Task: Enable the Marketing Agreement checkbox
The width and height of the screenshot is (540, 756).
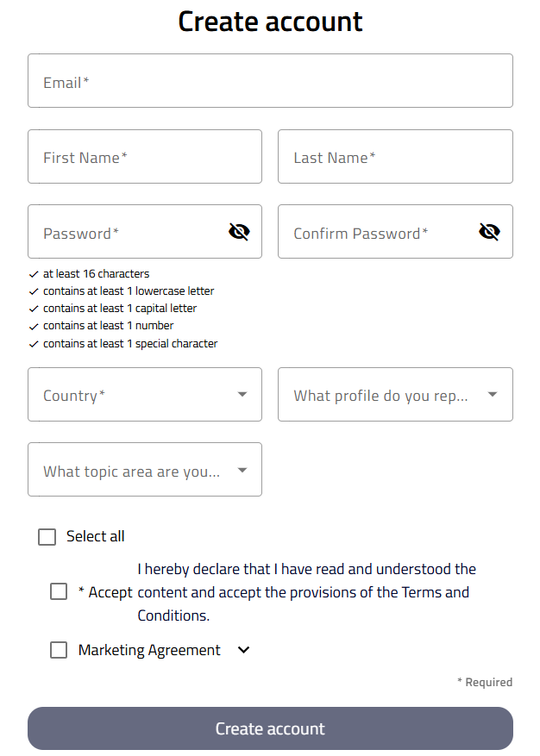Action: (59, 649)
